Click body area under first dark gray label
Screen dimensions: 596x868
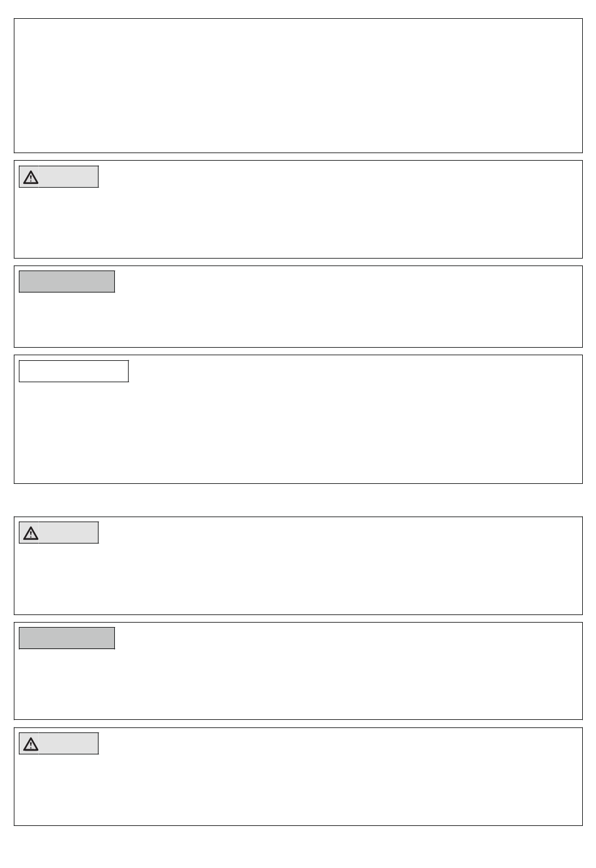coord(298,319)
